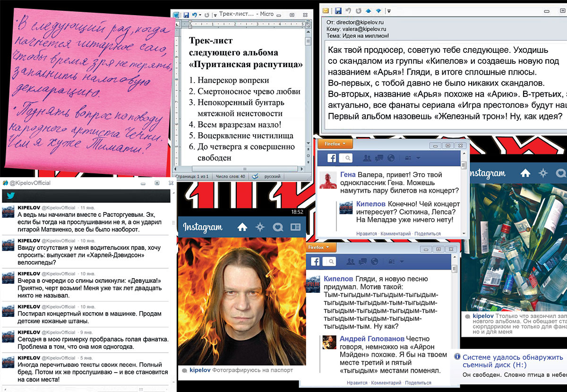The image size is (567, 392).
Task: Like Андрей Голованов's comment via 'Нравится'
Action: (x=357, y=383)
